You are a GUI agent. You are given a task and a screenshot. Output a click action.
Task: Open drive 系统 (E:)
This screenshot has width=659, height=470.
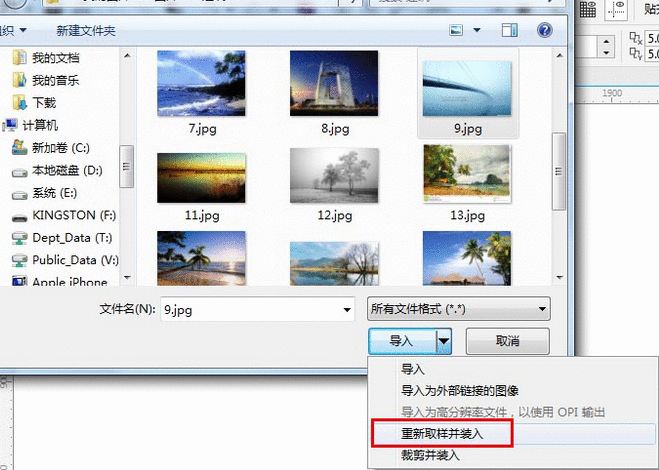(x=55, y=193)
